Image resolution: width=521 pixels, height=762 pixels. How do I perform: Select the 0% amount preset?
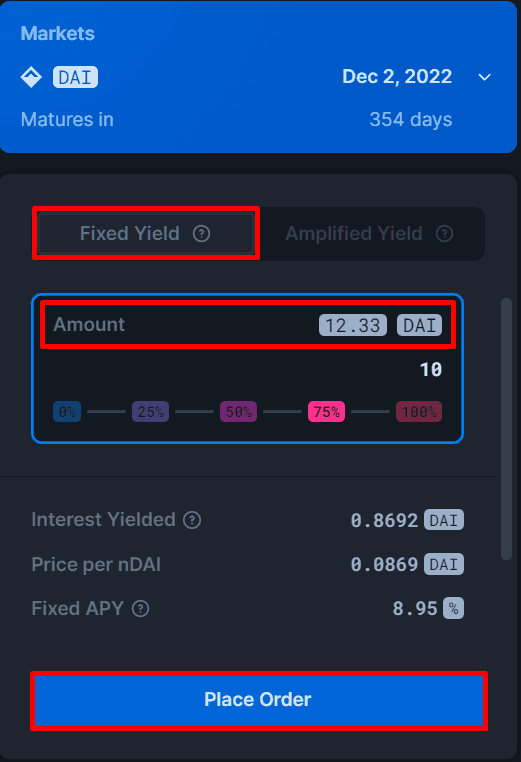click(67, 412)
